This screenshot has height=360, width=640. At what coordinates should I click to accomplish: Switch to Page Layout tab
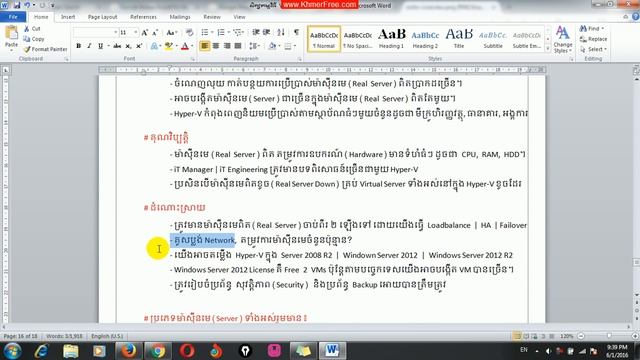(x=102, y=17)
